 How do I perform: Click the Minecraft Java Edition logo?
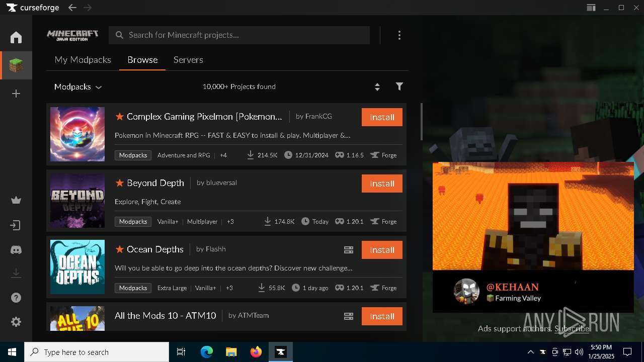click(73, 35)
